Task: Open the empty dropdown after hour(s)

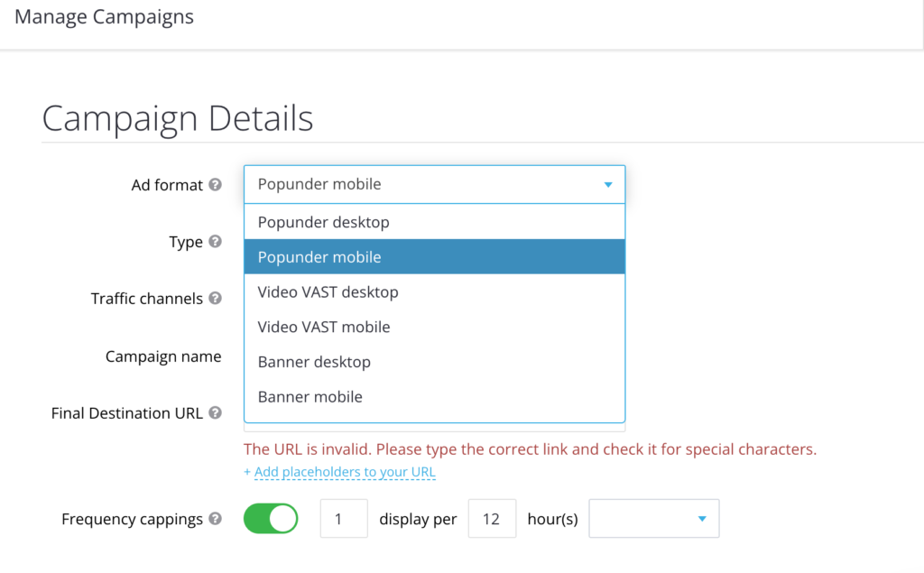Action: point(653,518)
